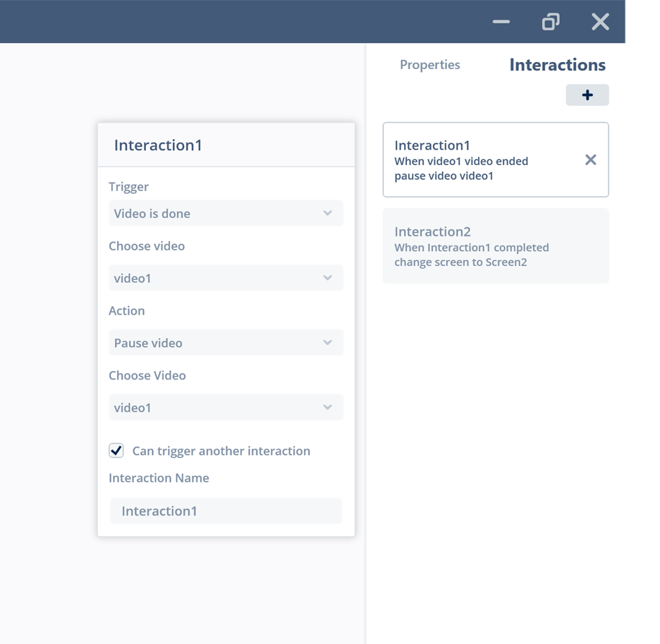Viewport: 660px width, 644px height.
Task: Click 'change screen to Screen2' text
Action: (460, 262)
